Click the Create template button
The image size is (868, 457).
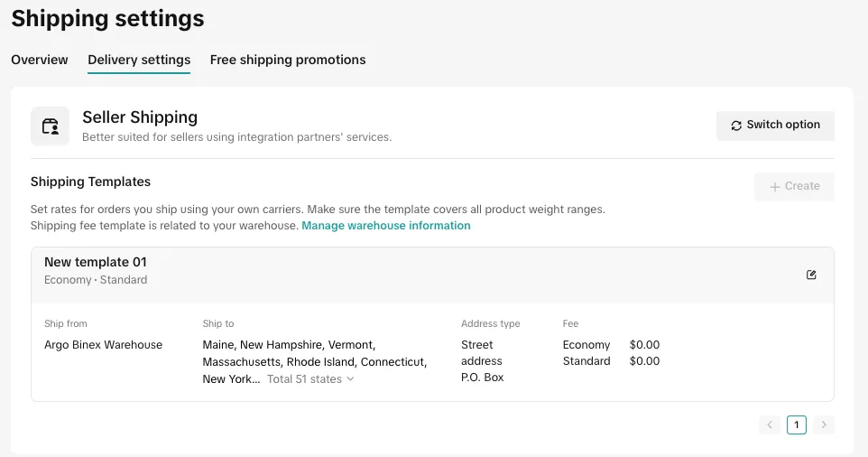pos(794,186)
